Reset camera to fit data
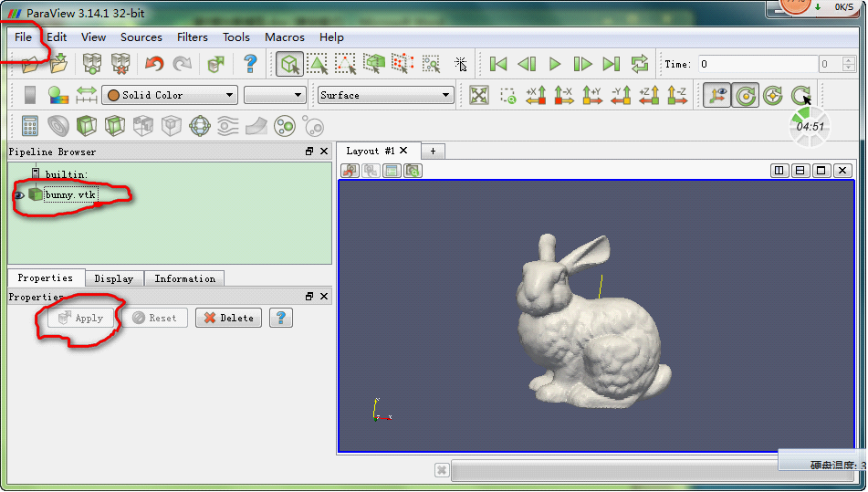This screenshot has height=492, width=868. click(479, 95)
